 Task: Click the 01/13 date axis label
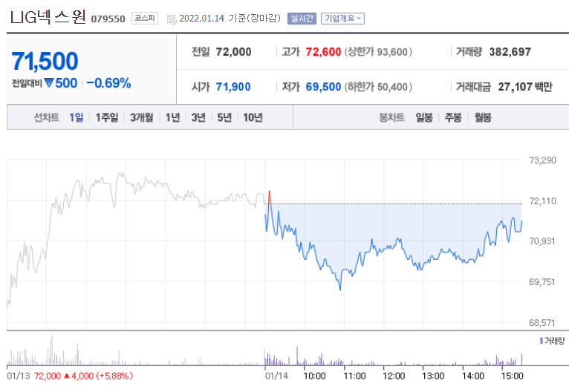pos(19,376)
